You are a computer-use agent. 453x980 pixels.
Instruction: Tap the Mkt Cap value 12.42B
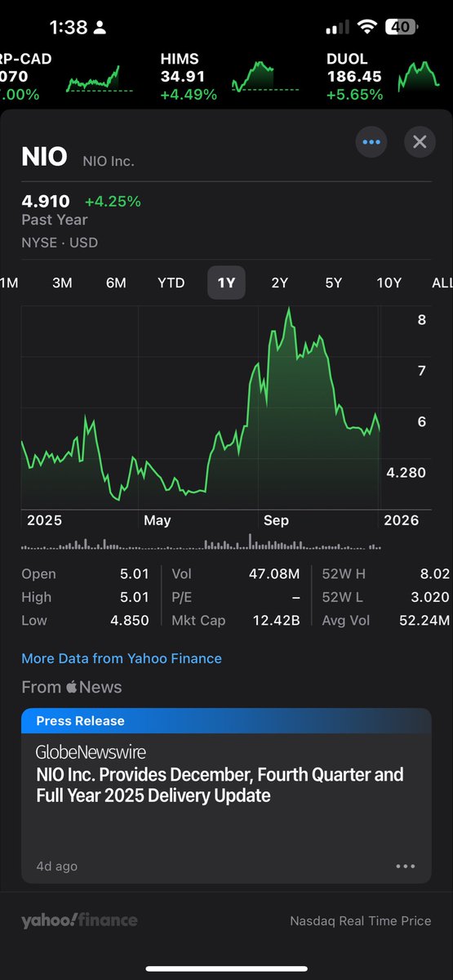[x=276, y=620]
